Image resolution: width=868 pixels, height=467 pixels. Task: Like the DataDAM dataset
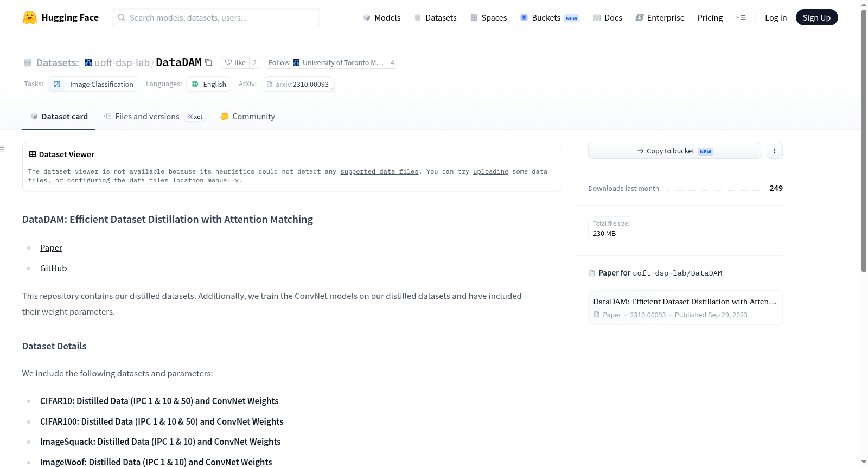coord(235,62)
